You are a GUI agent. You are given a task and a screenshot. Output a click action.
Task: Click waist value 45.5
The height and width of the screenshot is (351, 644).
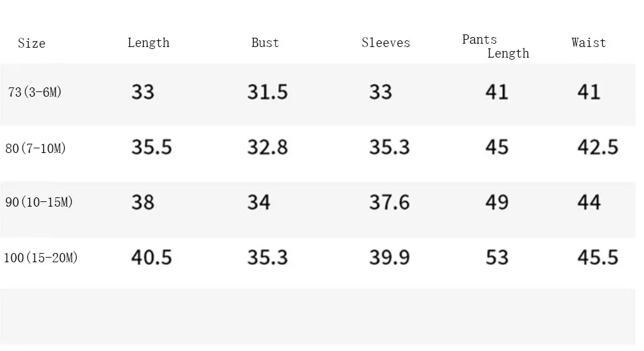598,258
